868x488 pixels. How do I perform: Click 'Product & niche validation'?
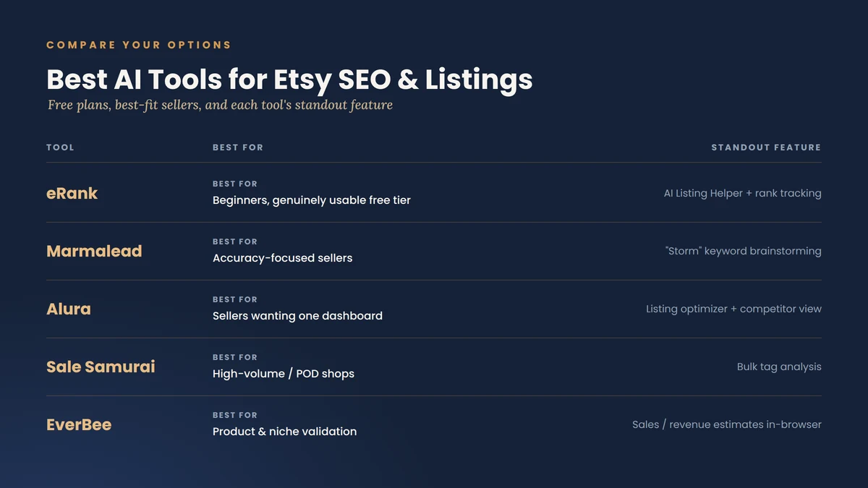click(285, 432)
